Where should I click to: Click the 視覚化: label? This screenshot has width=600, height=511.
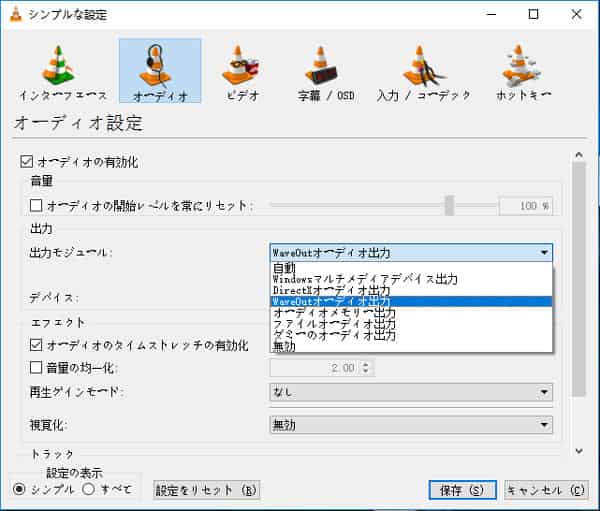(49, 425)
